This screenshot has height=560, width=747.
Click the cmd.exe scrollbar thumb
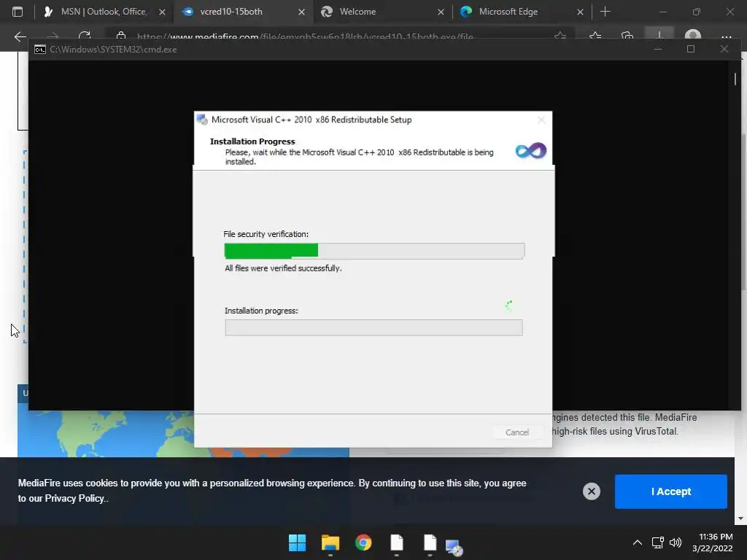pyautogui.click(x=735, y=79)
